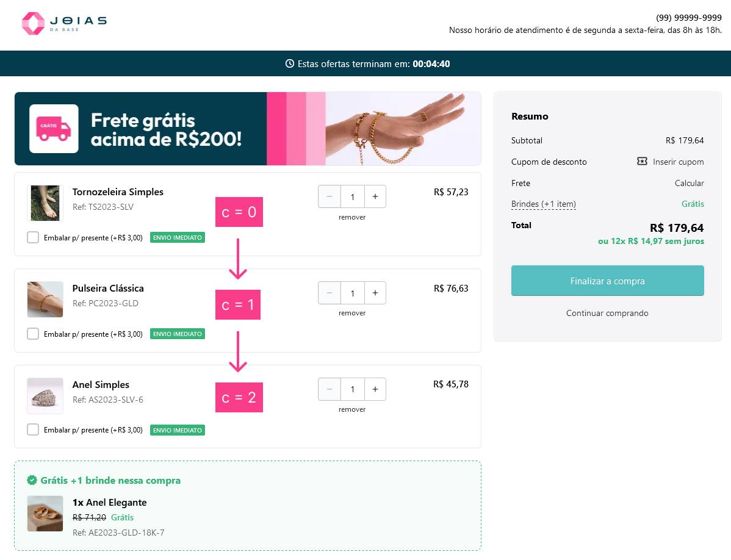The height and width of the screenshot is (560, 731).
Task: Decrease quantity of Anel Simples
Action: tap(329, 389)
